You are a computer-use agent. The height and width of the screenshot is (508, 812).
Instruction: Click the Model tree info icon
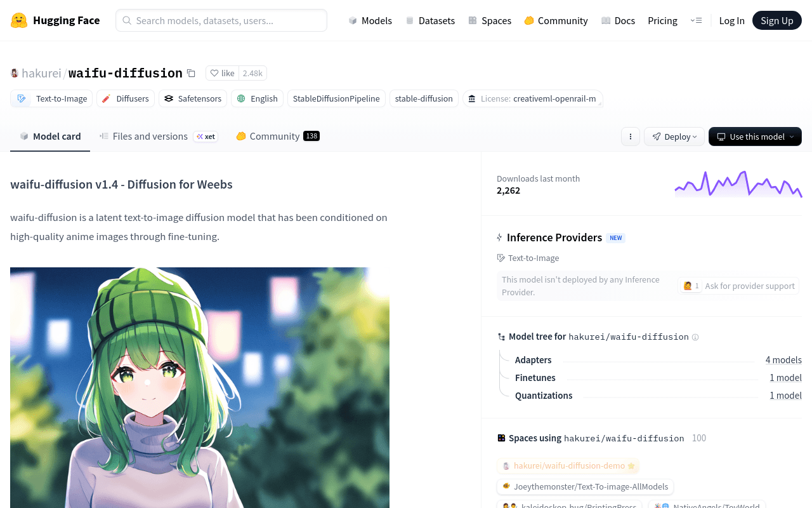tap(695, 337)
